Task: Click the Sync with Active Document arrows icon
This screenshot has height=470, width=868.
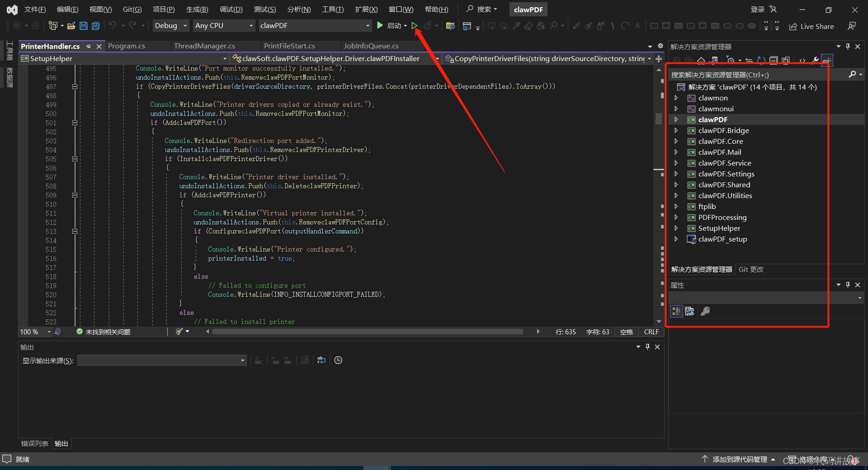Action: (749, 60)
